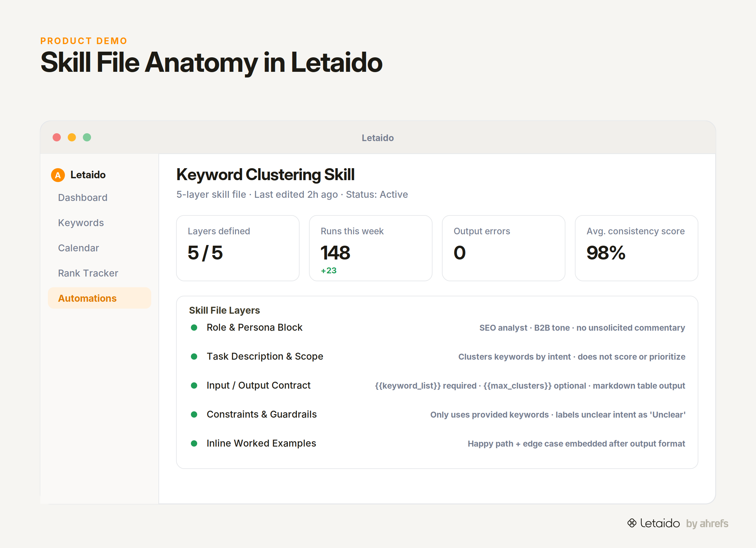Click the '{{keyword_list}} required' description

coord(530,386)
